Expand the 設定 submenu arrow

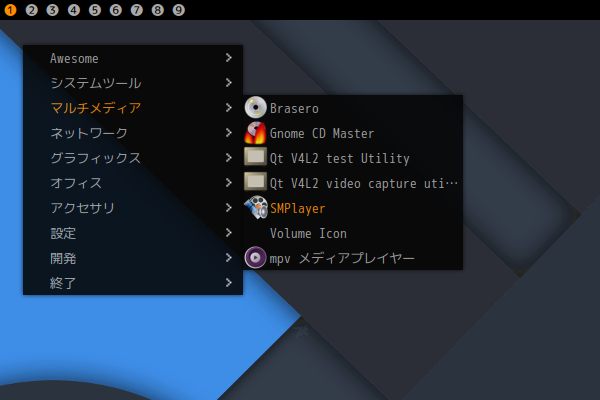click(x=228, y=232)
